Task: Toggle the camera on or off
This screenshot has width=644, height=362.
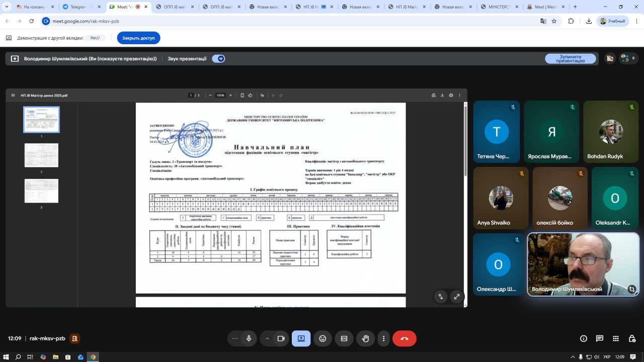Action: [281, 338]
